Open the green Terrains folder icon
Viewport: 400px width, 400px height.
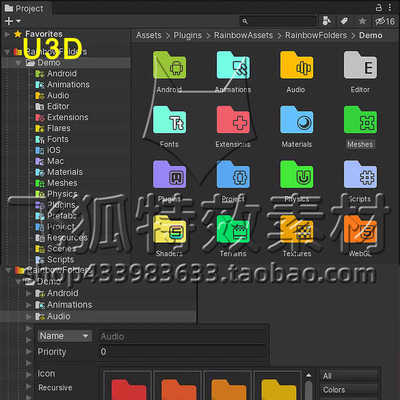click(x=233, y=229)
